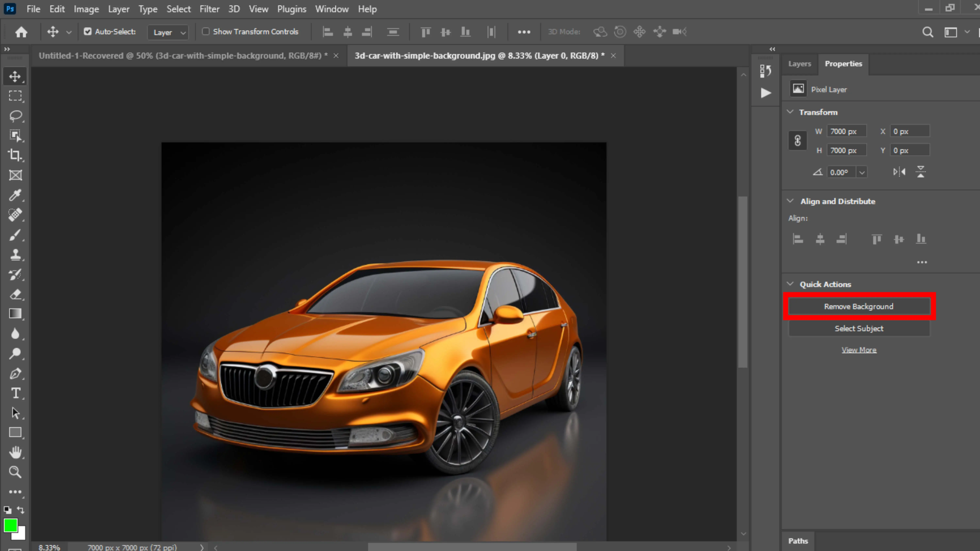Align left edges in Properties panel

coord(798,239)
